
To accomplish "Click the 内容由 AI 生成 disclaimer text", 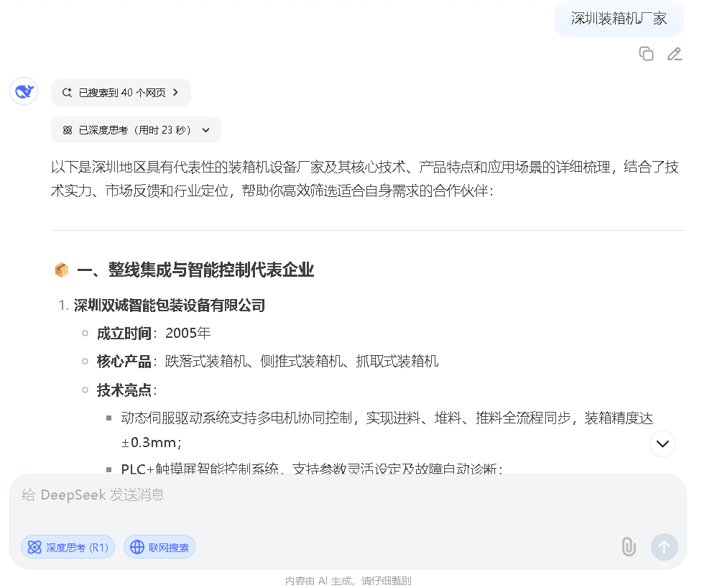I will (x=348, y=581).
